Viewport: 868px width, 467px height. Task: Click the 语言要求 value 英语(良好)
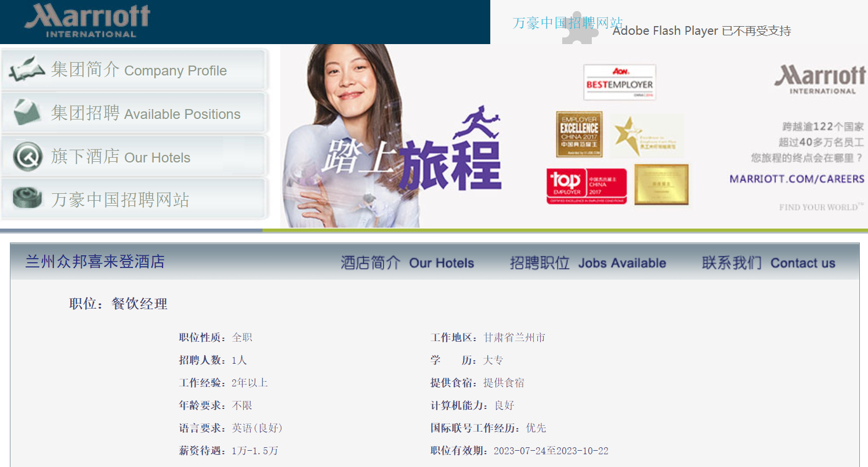point(257,428)
